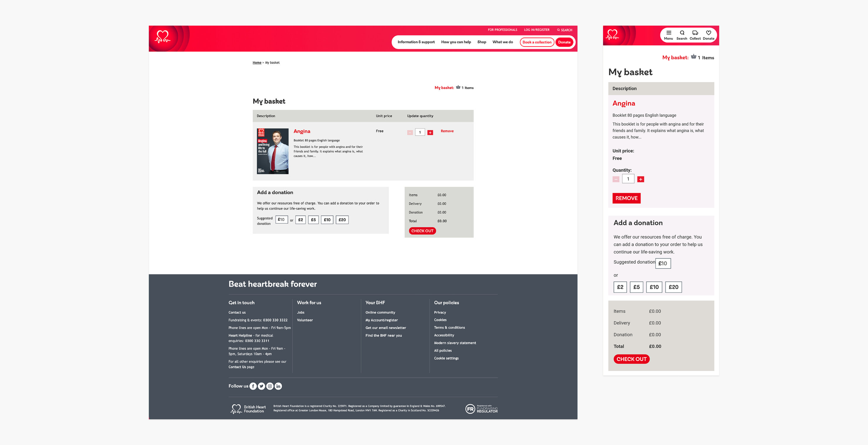This screenshot has height=445, width=868.
Task: Select £2 donation in desktop view
Action: pyautogui.click(x=300, y=220)
